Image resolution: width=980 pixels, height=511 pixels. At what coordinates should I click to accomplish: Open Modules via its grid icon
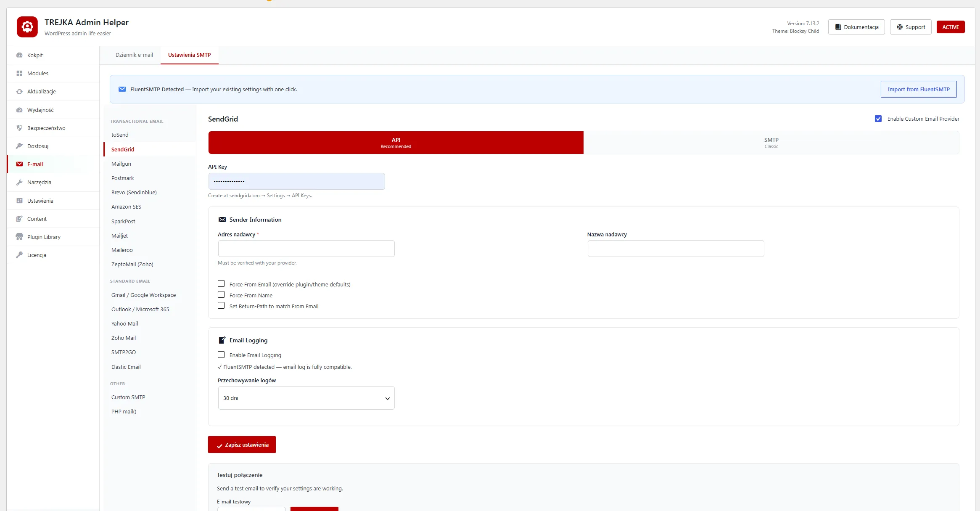click(19, 73)
